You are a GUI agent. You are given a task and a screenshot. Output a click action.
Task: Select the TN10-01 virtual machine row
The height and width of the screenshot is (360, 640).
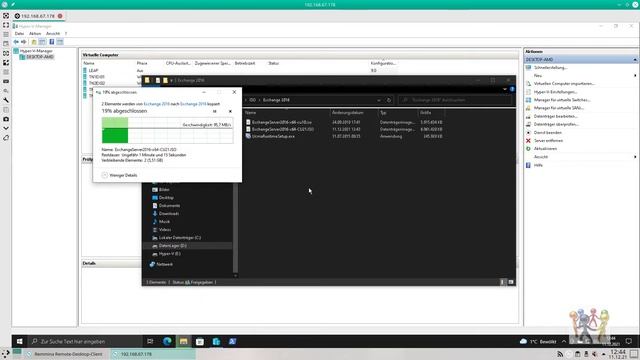point(96,77)
